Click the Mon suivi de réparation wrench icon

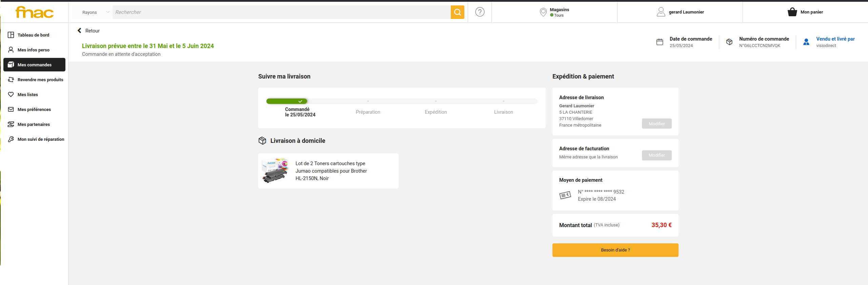tap(11, 139)
